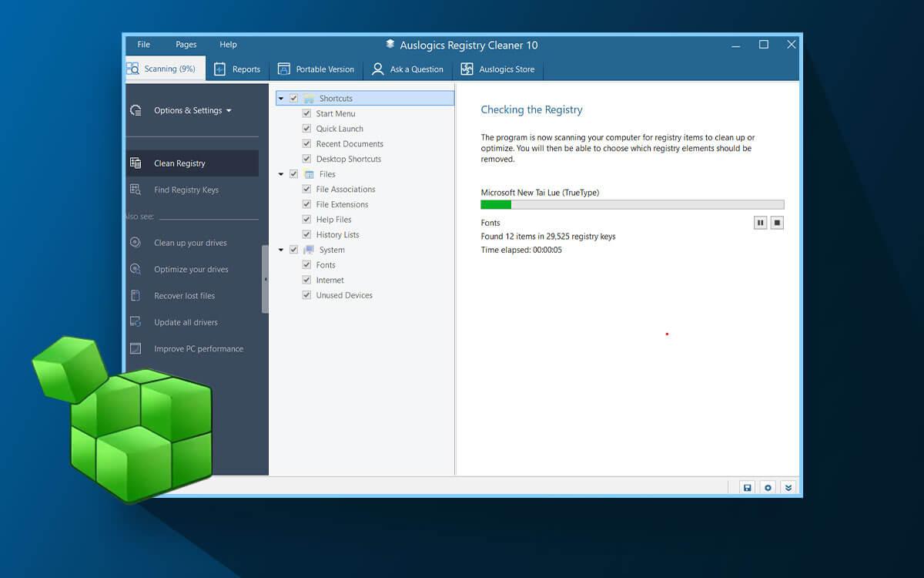Click the Update all drivers icon

(x=136, y=322)
